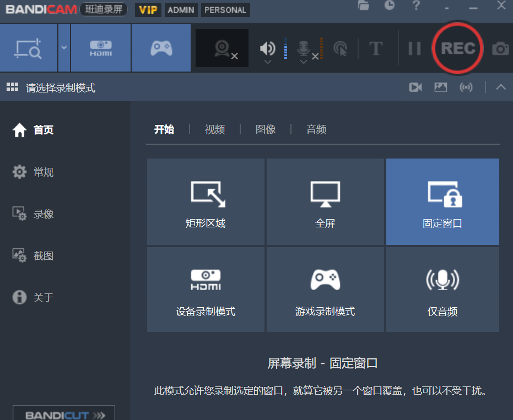Choose 矩形区域 rectangle area mode tile
Image resolution: width=513 pixels, height=420 pixels.
pos(206,201)
